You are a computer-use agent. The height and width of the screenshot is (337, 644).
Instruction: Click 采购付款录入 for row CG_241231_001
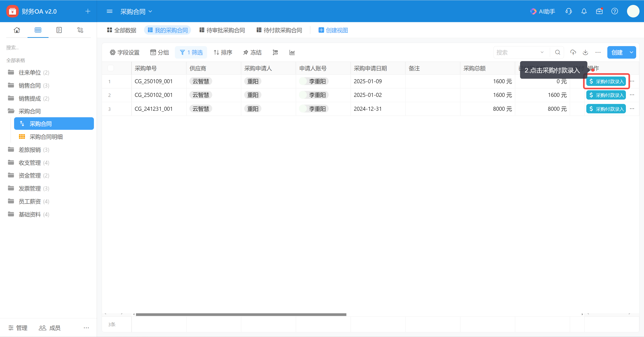click(x=606, y=109)
